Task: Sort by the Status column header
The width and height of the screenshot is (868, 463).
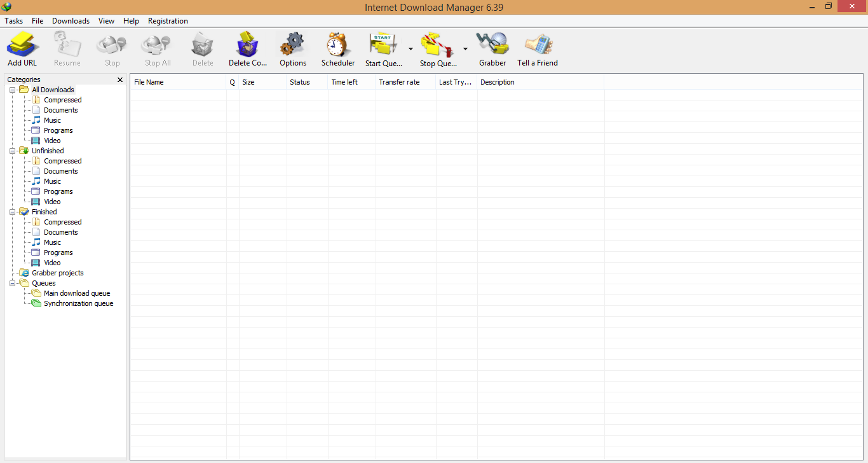Action: (307, 82)
